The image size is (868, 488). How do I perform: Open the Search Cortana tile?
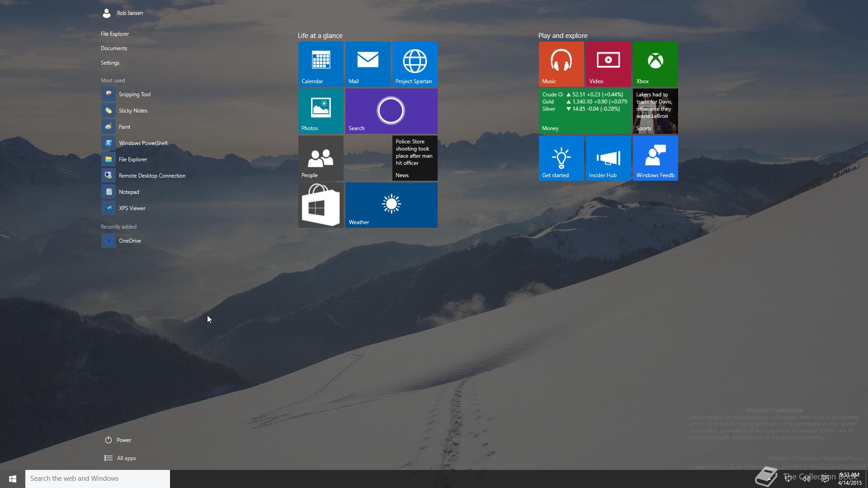coord(391,111)
